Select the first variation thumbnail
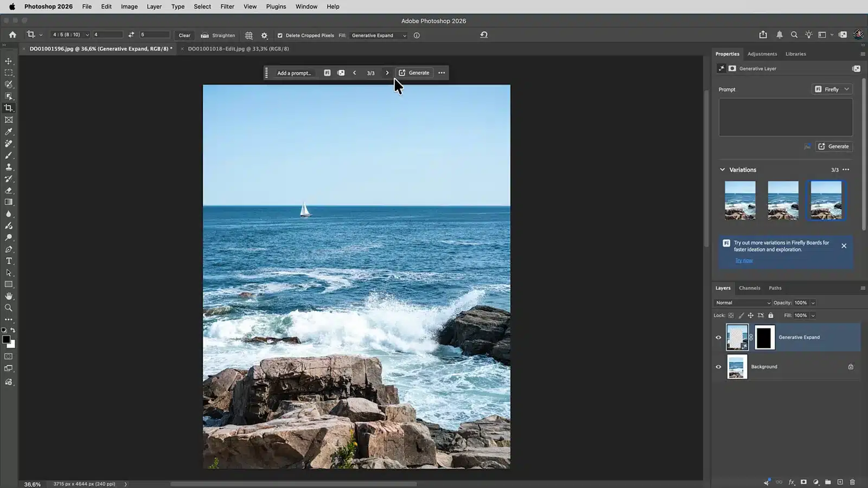The height and width of the screenshot is (488, 868). tap(740, 200)
